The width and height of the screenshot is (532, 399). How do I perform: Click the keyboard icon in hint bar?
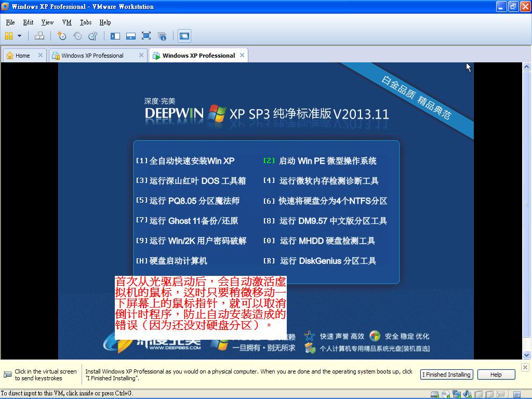[x=7, y=375]
